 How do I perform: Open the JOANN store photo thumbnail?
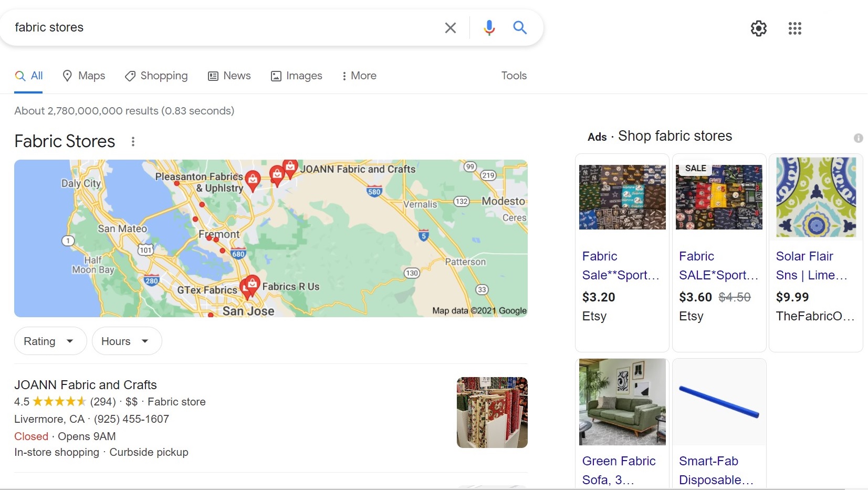(492, 412)
